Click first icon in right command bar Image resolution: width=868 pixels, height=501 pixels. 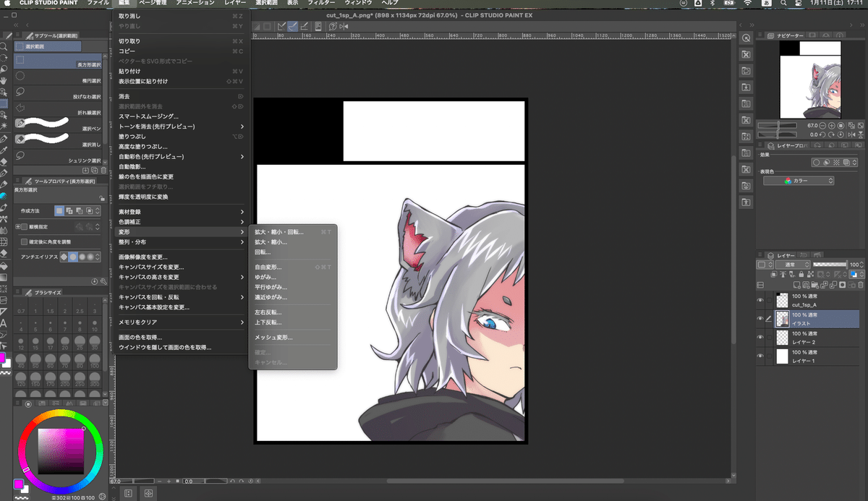click(746, 38)
